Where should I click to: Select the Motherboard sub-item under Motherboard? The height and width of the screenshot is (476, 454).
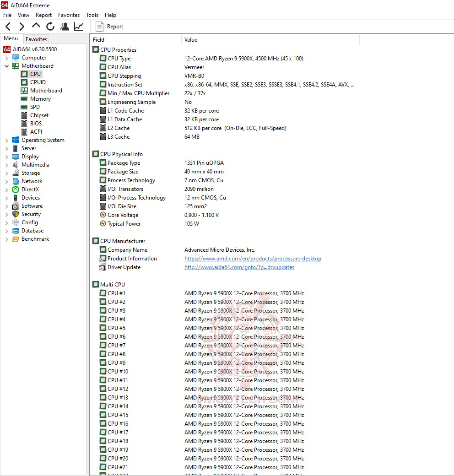click(x=46, y=91)
